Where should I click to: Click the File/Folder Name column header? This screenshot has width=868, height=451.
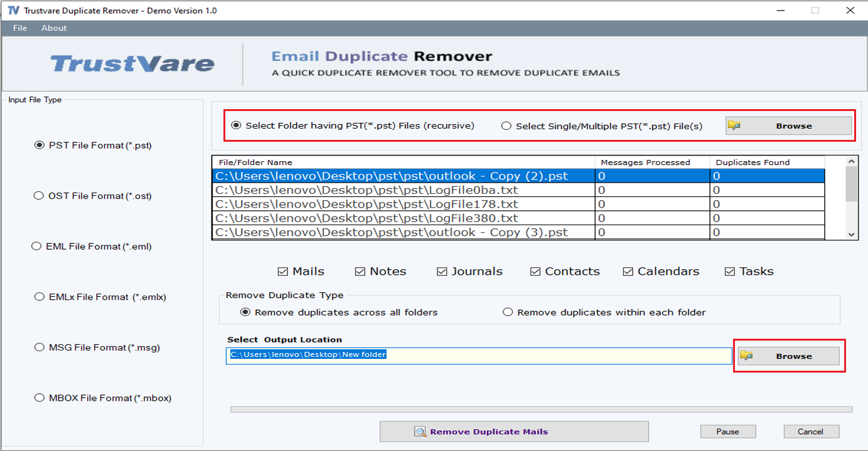point(403,162)
